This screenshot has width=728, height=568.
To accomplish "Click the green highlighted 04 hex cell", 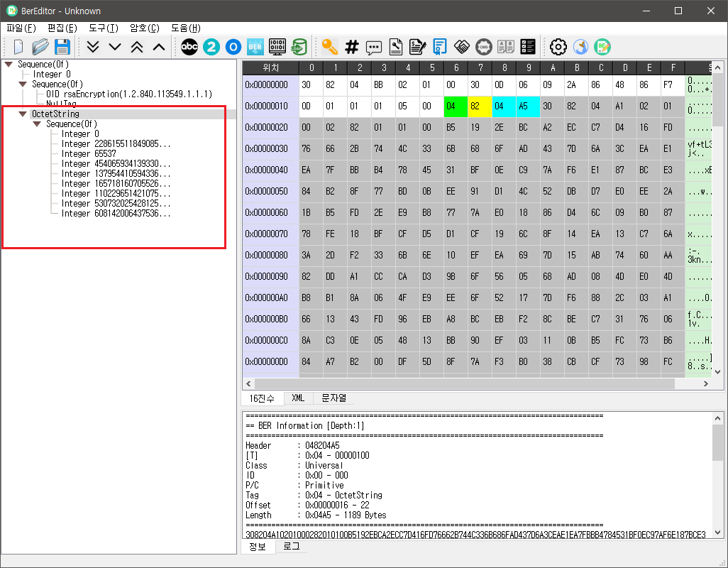I will 456,106.
